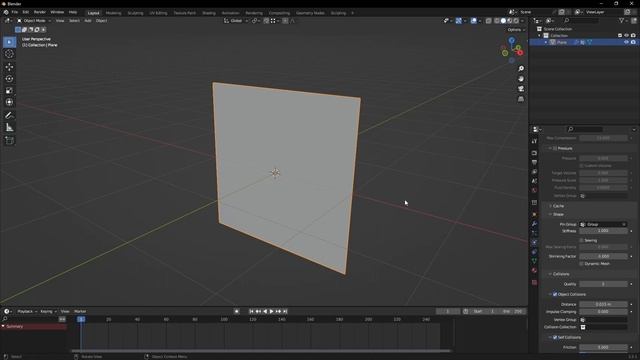Open the Output properties tab
Image resolution: width=640 pixels, height=360 pixels.
click(x=534, y=162)
